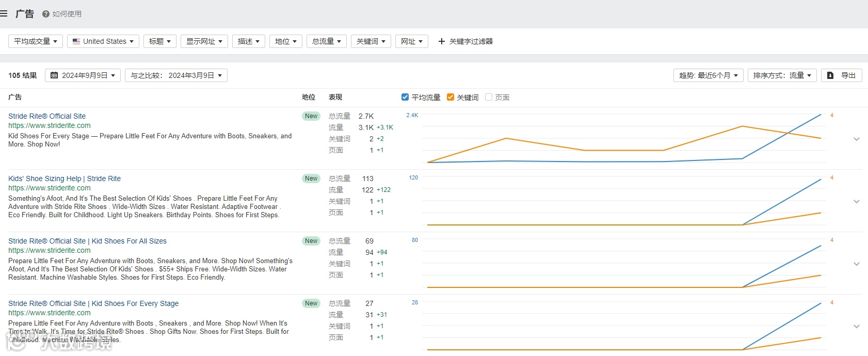Open the Kids' Shoe Sizing Help ad link
Image resolution: width=868 pixels, height=356 pixels.
[65, 179]
